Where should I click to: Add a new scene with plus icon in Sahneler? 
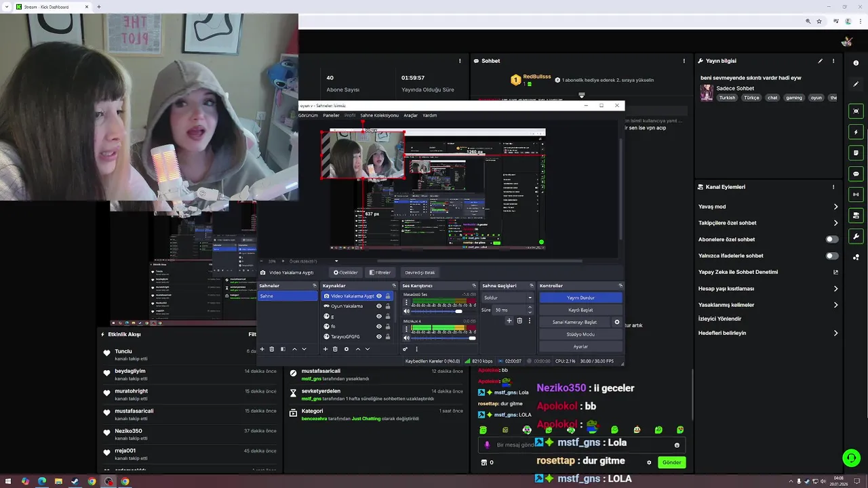(x=262, y=349)
